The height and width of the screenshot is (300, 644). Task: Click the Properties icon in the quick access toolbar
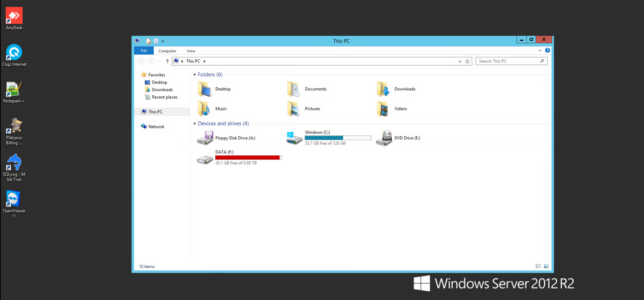tap(148, 41)
